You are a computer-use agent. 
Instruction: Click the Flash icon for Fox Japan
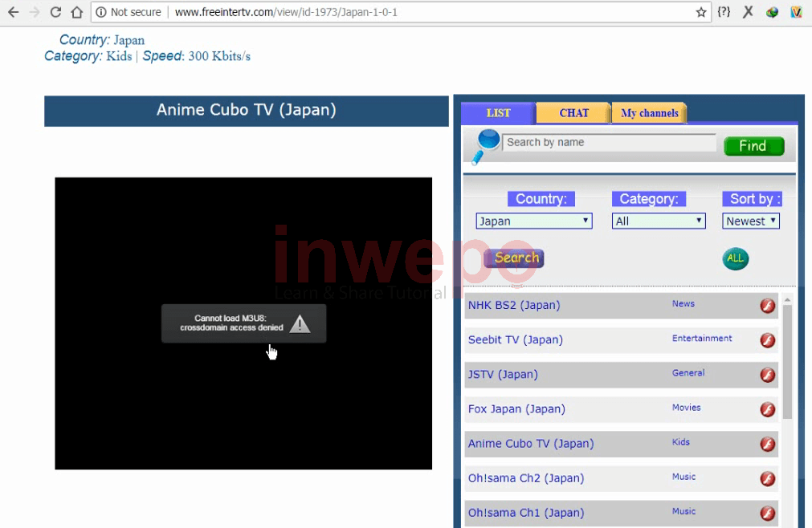coord(768,409)
